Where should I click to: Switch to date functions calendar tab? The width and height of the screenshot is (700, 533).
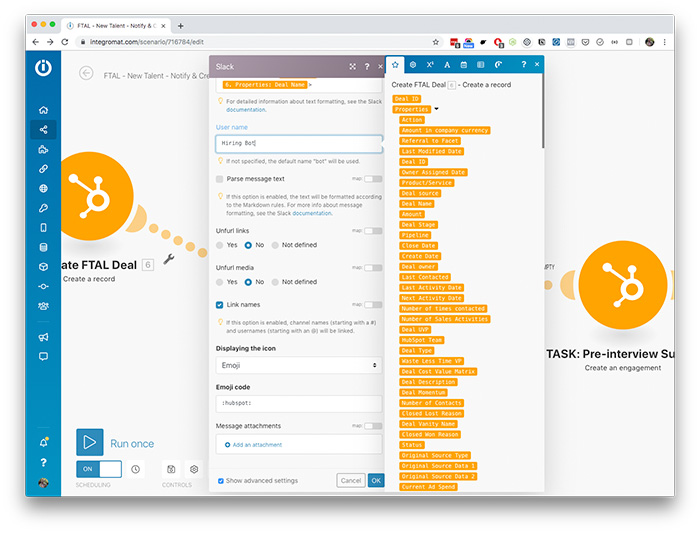pyautogui.click(x=464, y=65)
